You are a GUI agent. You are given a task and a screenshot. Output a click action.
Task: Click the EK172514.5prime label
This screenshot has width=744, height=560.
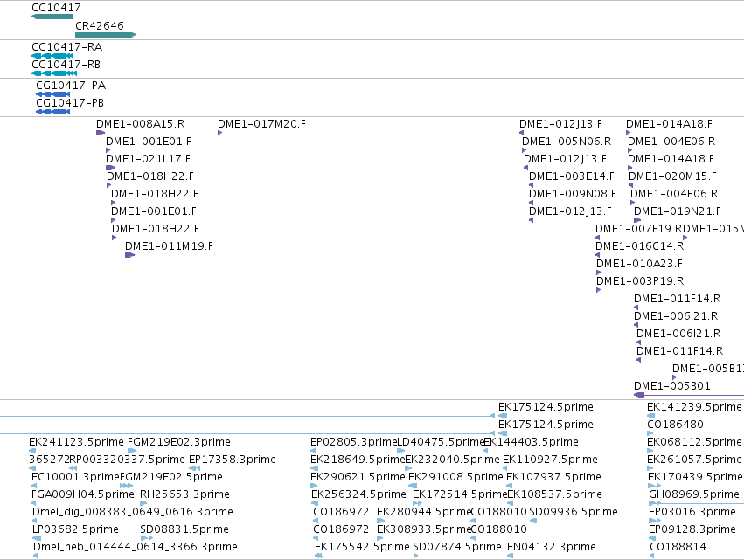(x=460, y=494)
